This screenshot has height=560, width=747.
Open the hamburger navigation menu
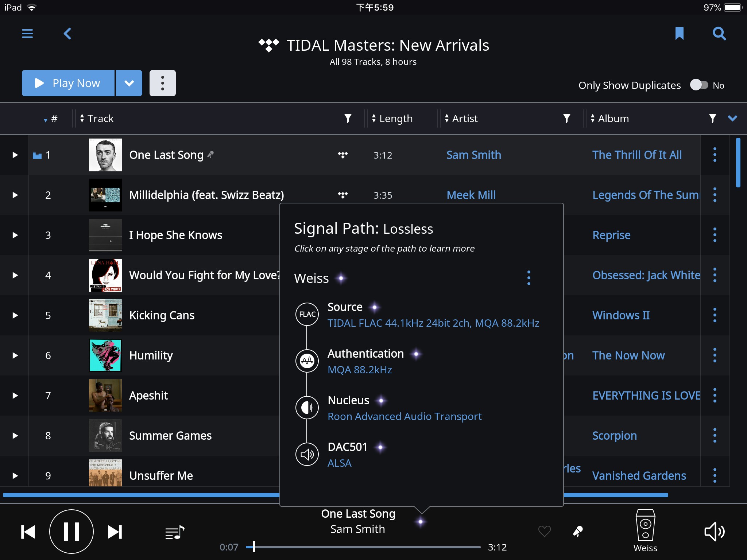click(x=27, y=34)
